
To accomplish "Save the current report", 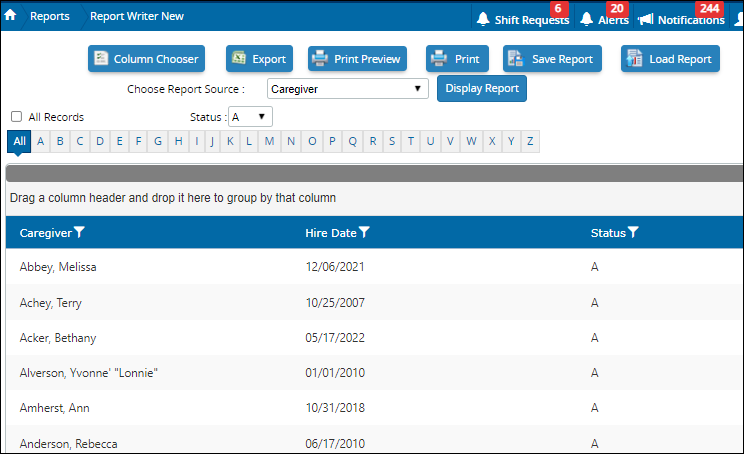I will [x=552, y=59].
